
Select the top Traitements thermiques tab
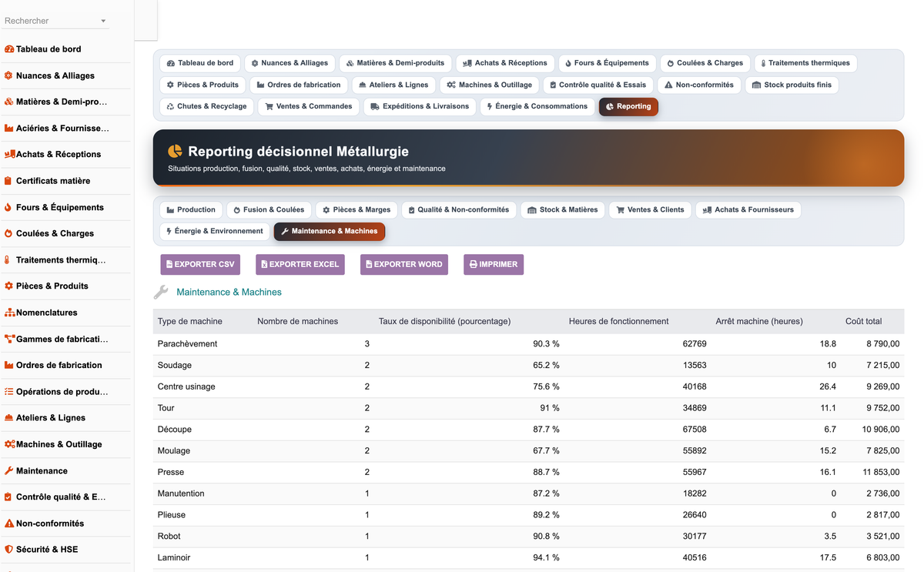[805, 63]
